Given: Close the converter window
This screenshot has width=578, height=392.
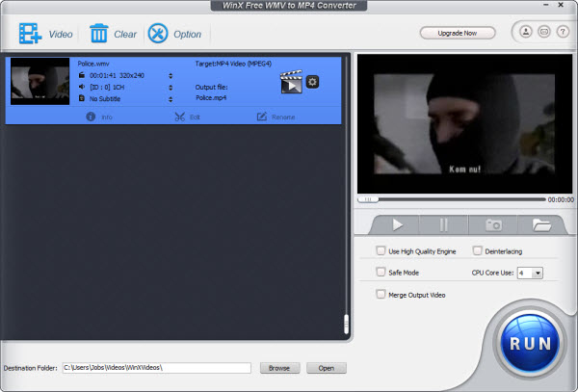Looking at the screenshot, I should (561, 5).
